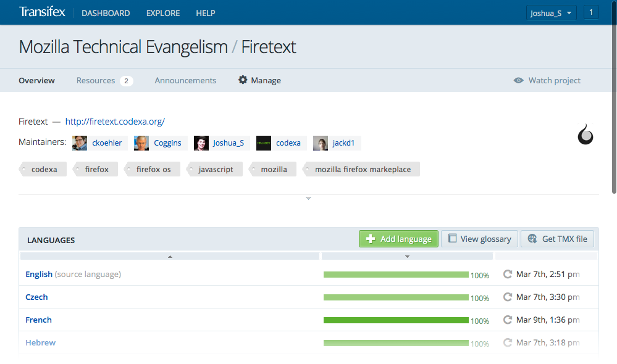Open the Joshua_S user dropdown
The height and width of the screenshot is (364, 617).
click(x=551, y=13)
